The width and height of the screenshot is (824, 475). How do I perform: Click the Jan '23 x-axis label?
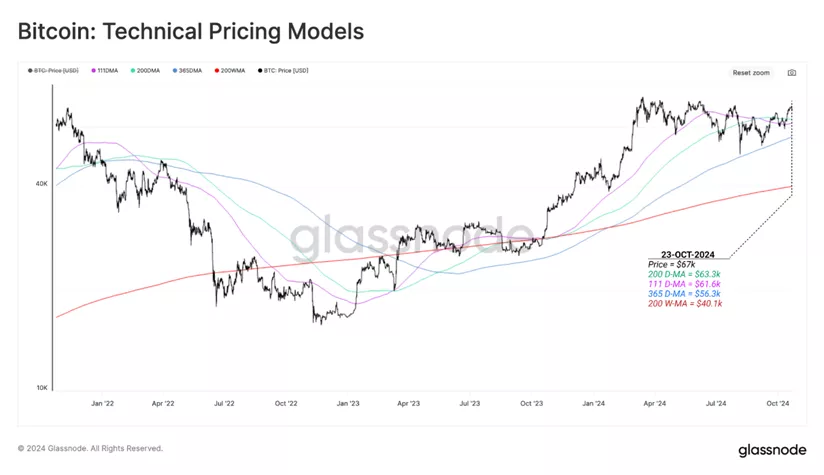pyautogui.click(x=347, y=404)
